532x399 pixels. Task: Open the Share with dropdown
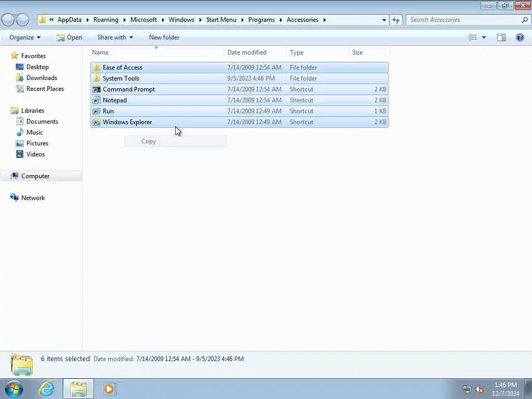[115, 37]
